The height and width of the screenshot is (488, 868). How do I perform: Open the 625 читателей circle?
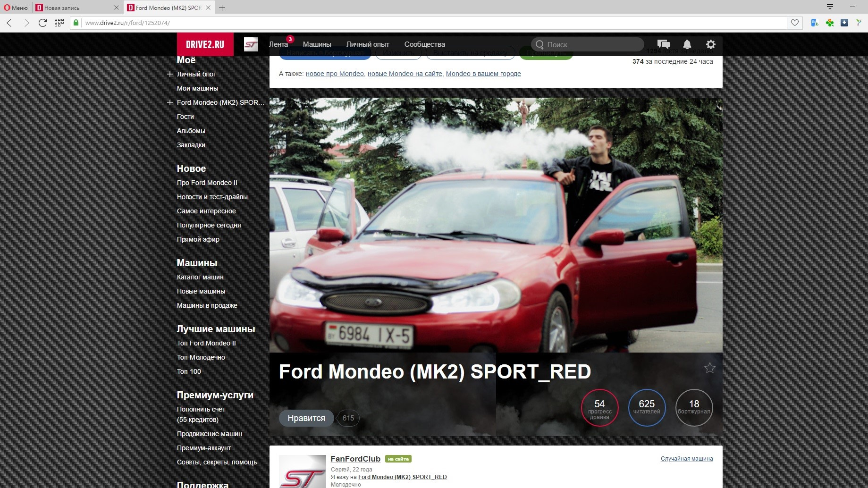click(647, 408)
